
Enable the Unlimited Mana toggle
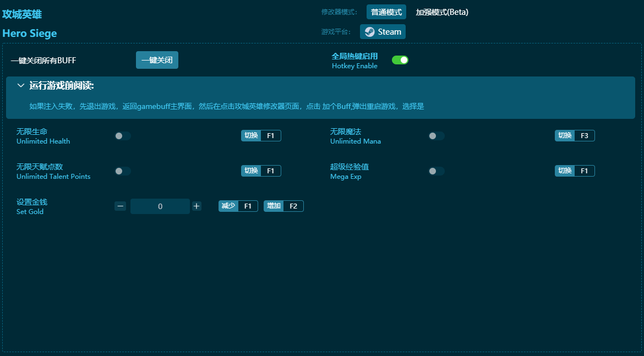436,135
